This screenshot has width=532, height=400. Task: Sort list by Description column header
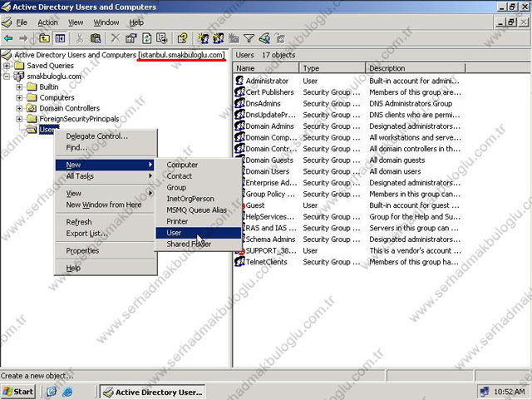(416, 68)
